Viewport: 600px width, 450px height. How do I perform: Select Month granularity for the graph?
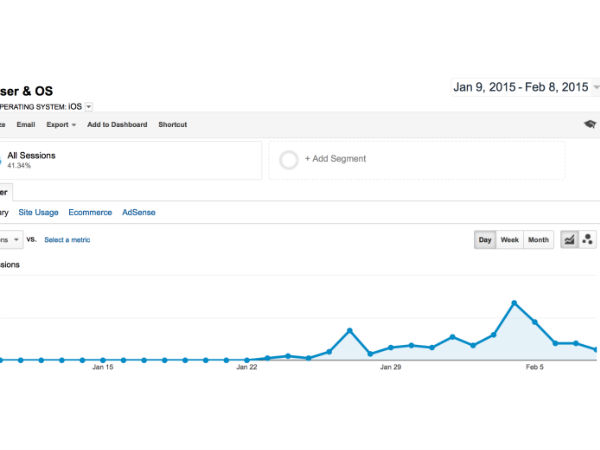click(x=538, y=240)
